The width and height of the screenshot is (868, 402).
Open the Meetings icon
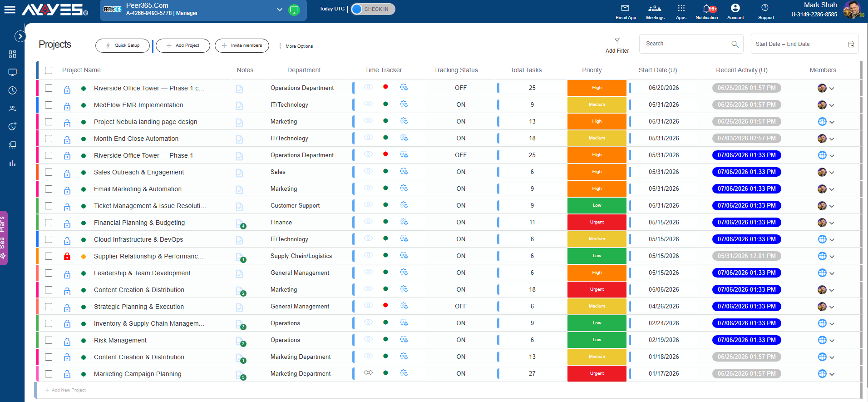655,8
